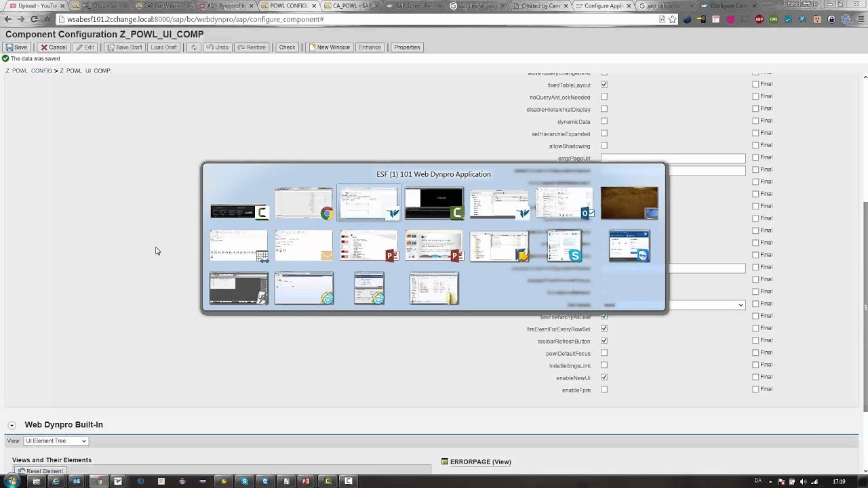Enable setHierarchieExpanded

point(604,134)
